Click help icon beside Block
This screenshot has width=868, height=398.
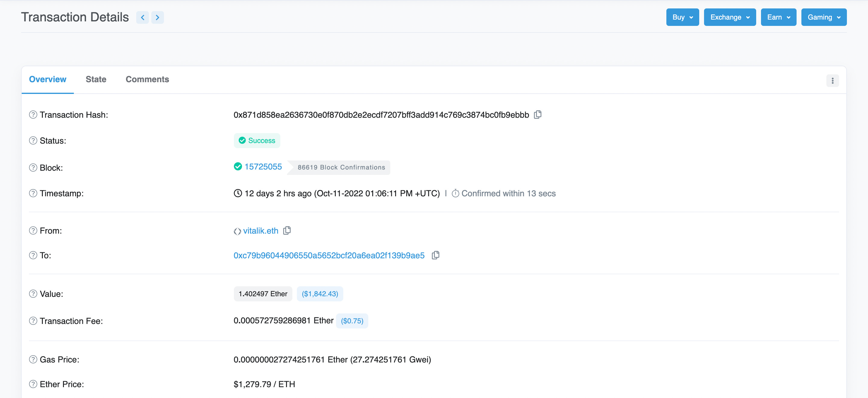pos(33,167)
